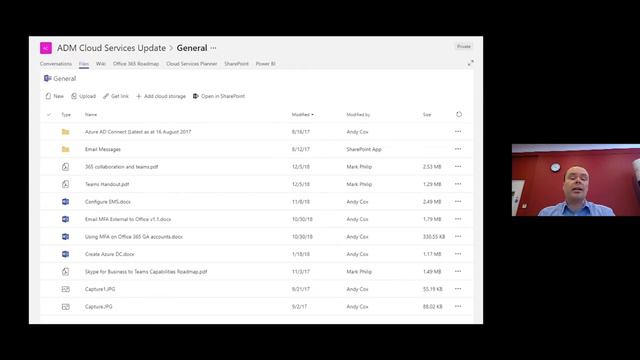Open channel options ellipsis next to General
This screenshot has height=360, width=640.
[x=213, y=48]
